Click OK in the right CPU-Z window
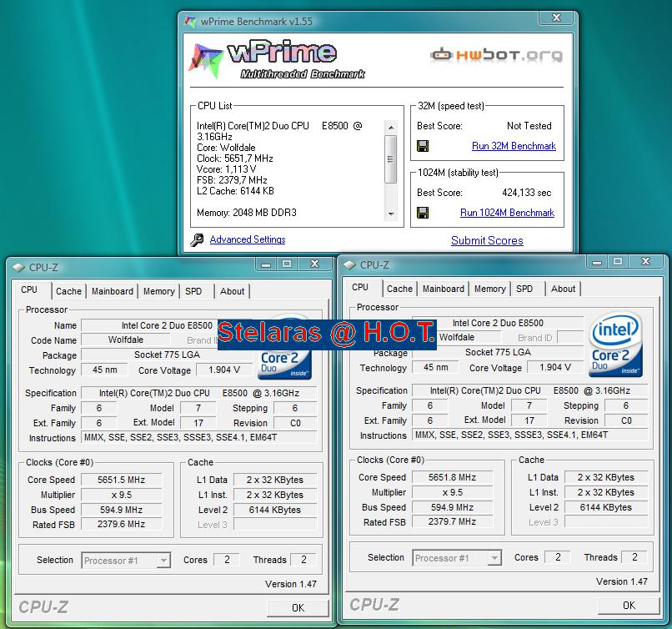Image resolution: width=672 pixels, height=629 pixels. 629,605
